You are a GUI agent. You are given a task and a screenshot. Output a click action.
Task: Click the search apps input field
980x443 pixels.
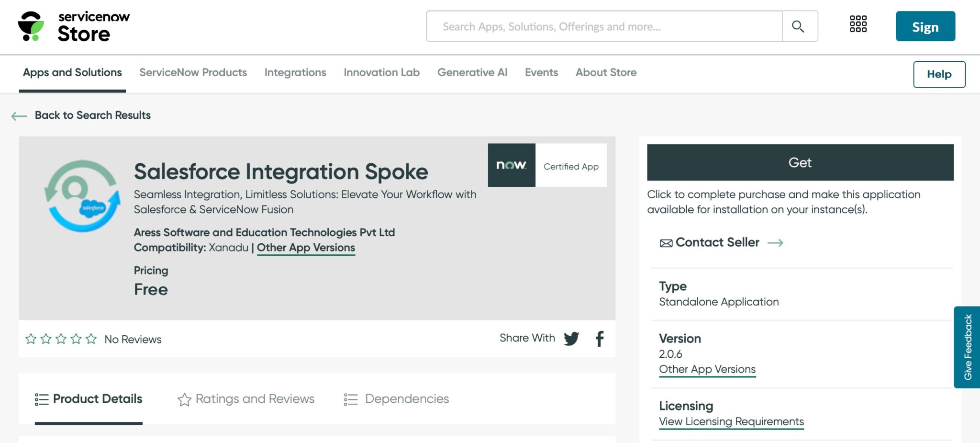coord(603,26)
